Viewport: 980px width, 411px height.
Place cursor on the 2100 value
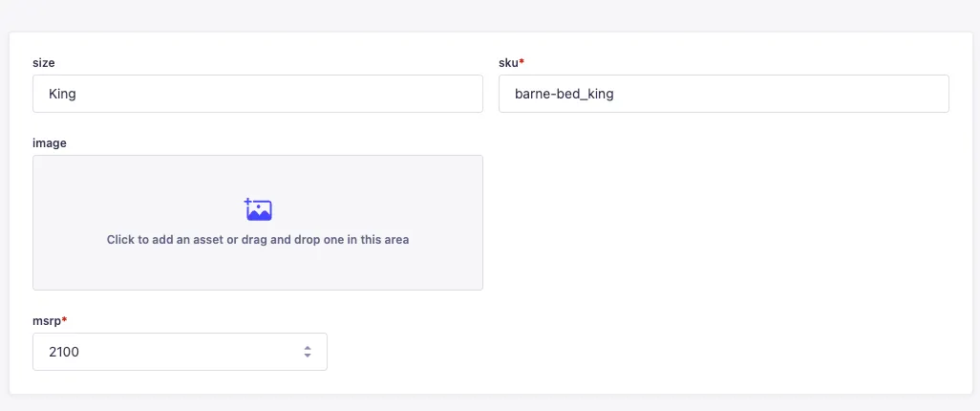pyautogui.click(x=64, y=352)
